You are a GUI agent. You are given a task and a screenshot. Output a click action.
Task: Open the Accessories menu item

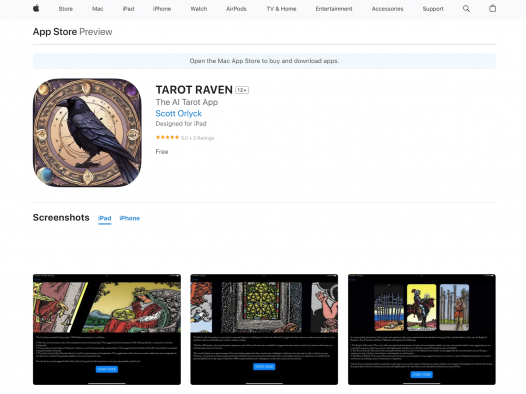coord(387,9)
